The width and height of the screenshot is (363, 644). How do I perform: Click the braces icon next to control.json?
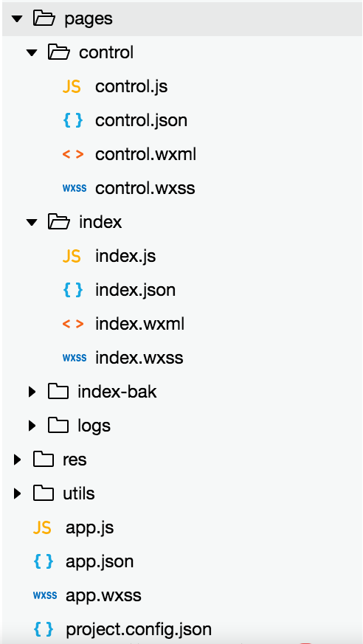click(x=73, y=120)
